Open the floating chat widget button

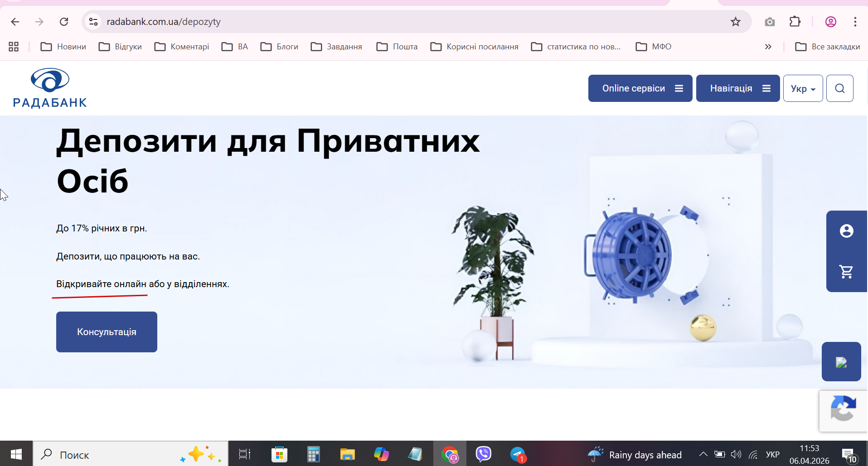[x=841, y=361]
